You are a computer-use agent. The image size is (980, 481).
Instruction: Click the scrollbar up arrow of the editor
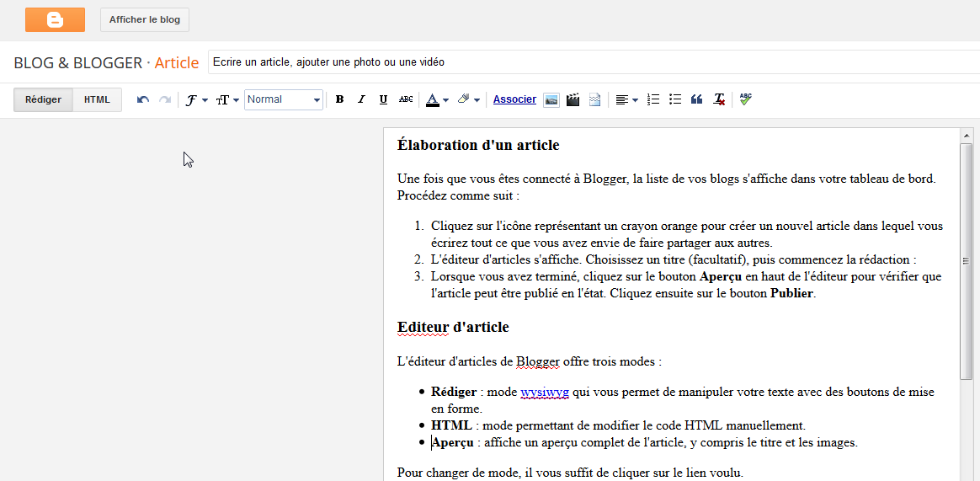pos(967,135)
